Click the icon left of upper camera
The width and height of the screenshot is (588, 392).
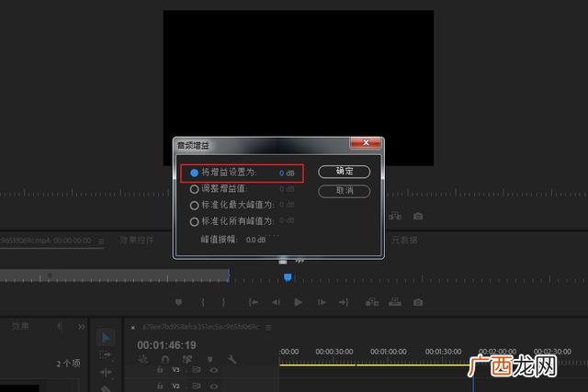pos(395,216)
